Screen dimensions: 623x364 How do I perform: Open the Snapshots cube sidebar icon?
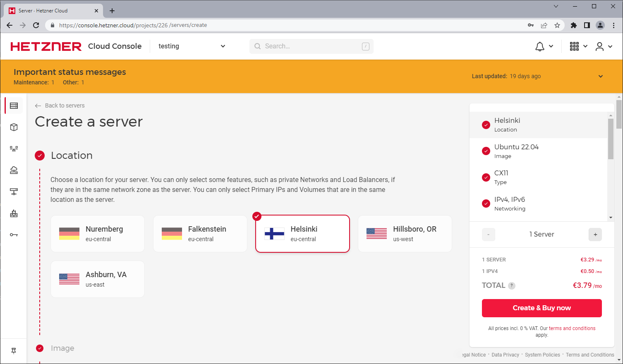(14, 127)
